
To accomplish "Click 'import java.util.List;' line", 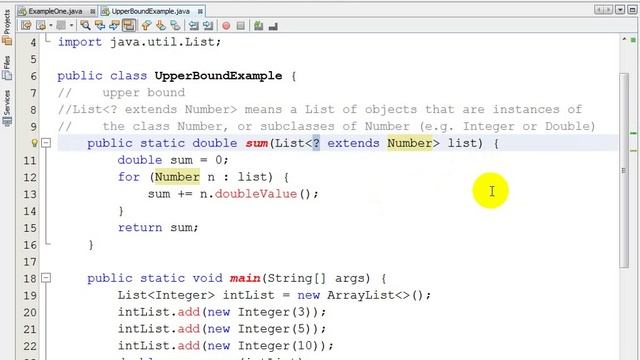I will coord(139,42).
